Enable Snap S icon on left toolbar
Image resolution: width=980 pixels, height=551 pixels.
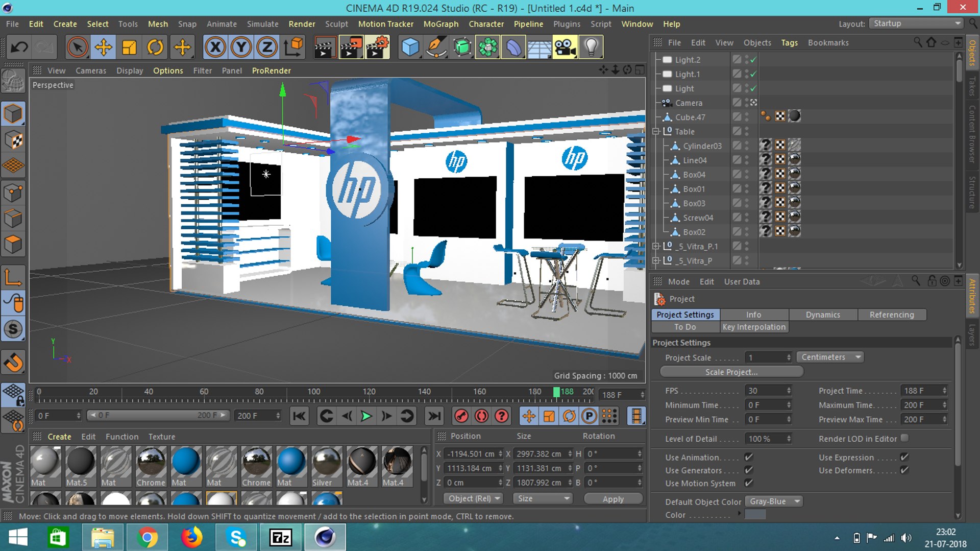13,329
